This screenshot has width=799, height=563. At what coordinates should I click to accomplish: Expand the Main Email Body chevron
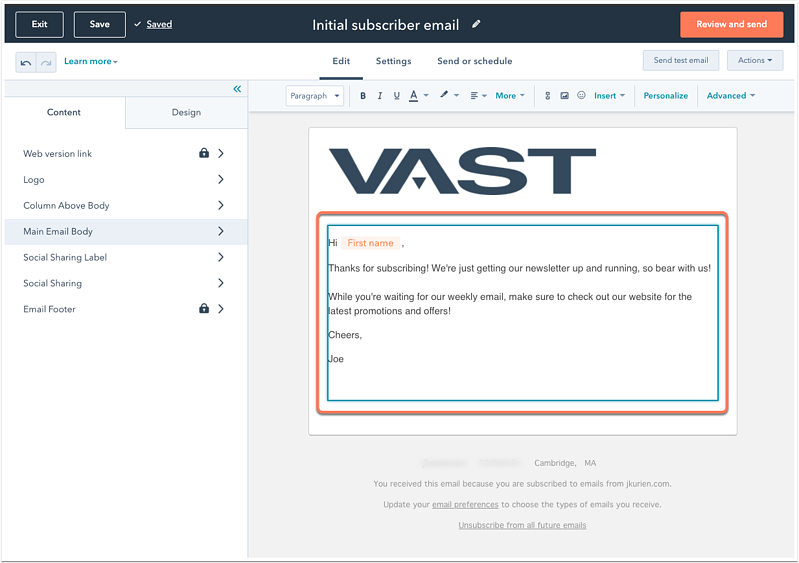(x=221, y=231)
